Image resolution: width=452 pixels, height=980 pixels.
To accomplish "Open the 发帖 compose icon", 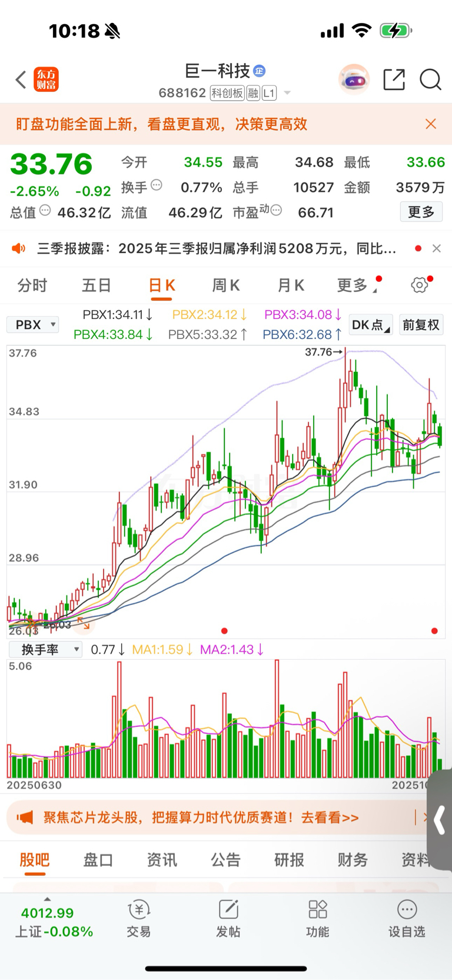I will [228, 910].
